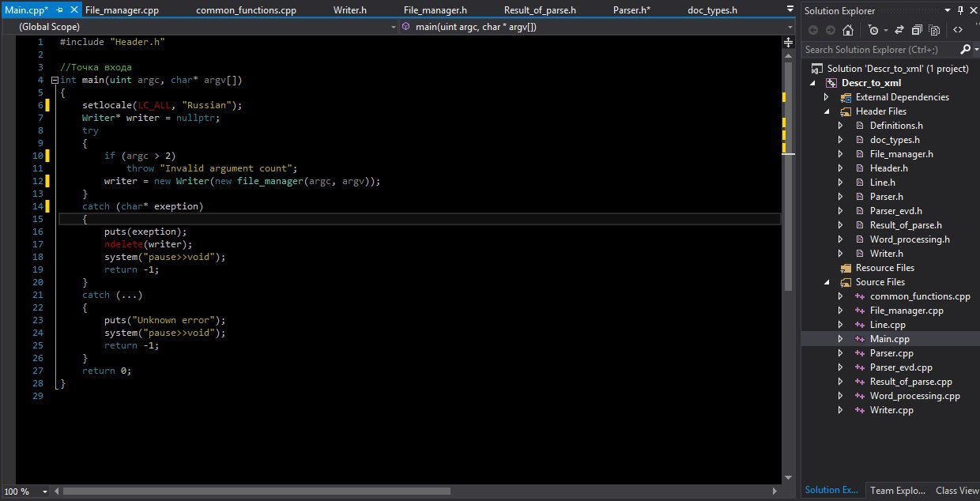Switch to File_manager.h tab
The width and height of the screenshot is (980, 501).
click(435, 10)
